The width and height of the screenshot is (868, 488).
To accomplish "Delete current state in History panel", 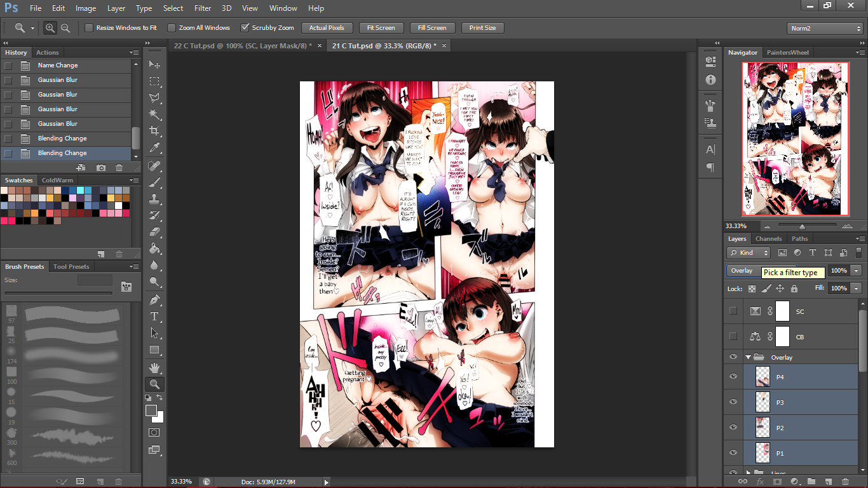I will coord(119,168).
